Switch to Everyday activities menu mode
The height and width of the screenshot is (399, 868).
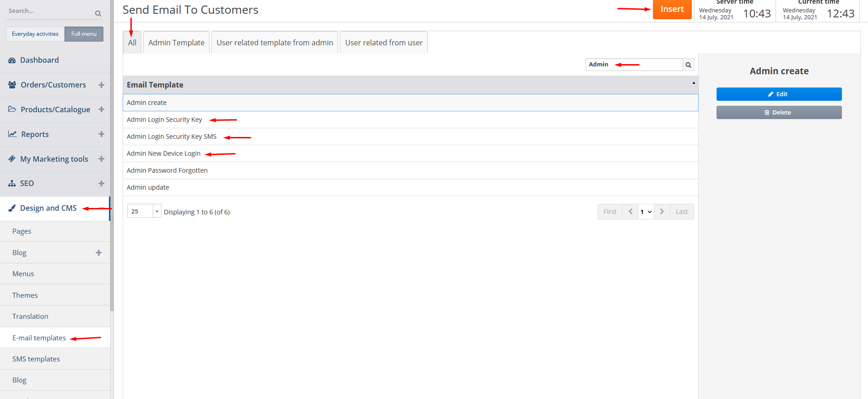point(35,34)
